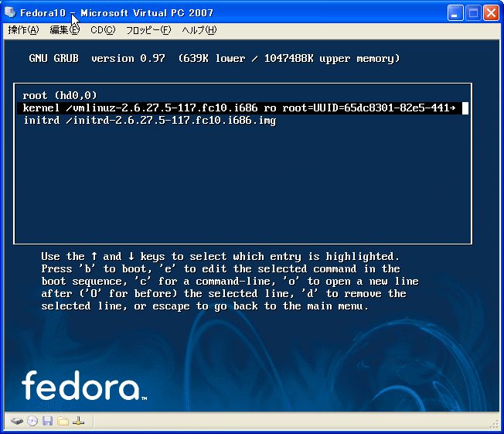Click the shared folder status icon

[63, 421]
